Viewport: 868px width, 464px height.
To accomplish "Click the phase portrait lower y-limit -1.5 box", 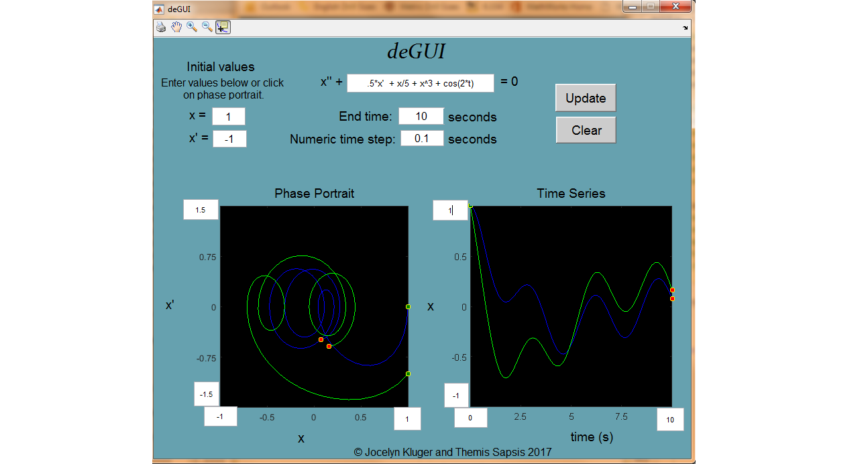I will tap(206, 394).
